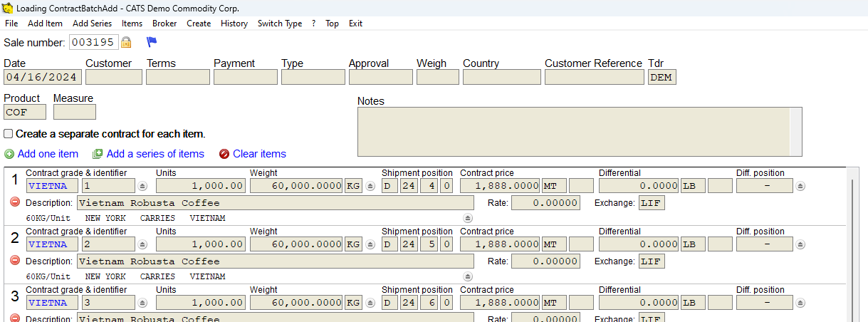Click the Approval field

381,78
